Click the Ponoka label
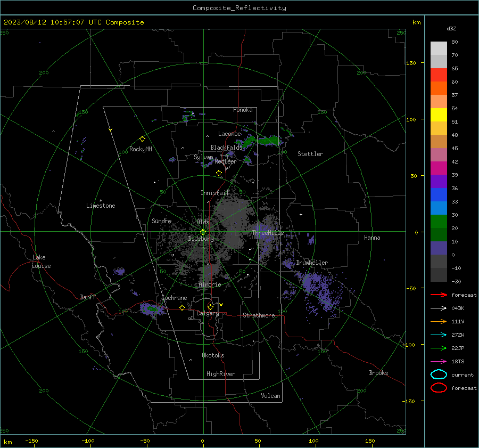 point(243,110)
